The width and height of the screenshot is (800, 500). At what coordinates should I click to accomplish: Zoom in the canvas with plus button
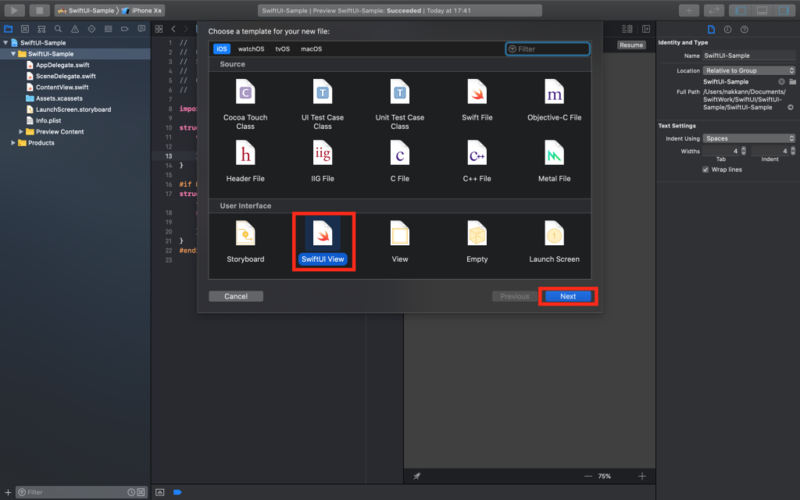(642, 476)
